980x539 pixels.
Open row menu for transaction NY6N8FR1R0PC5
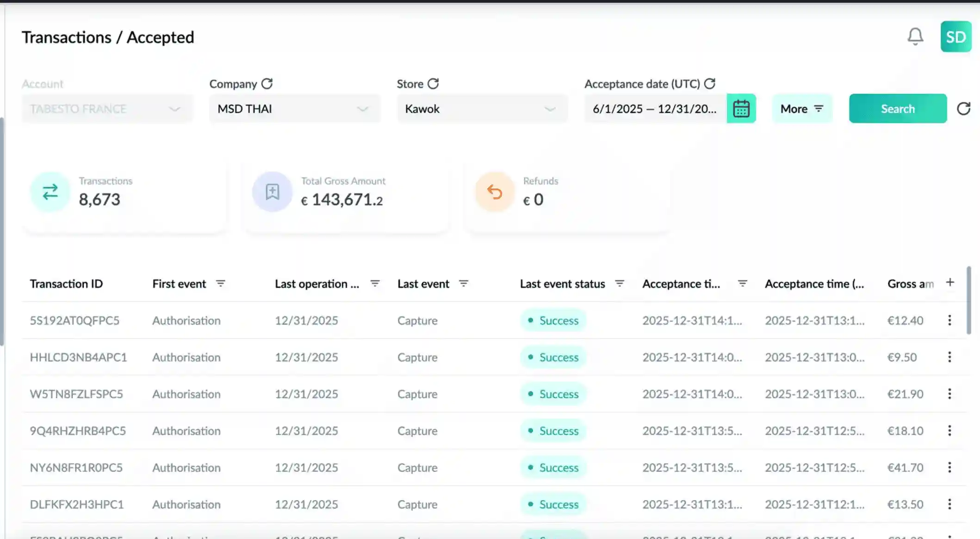click(949, 467)
